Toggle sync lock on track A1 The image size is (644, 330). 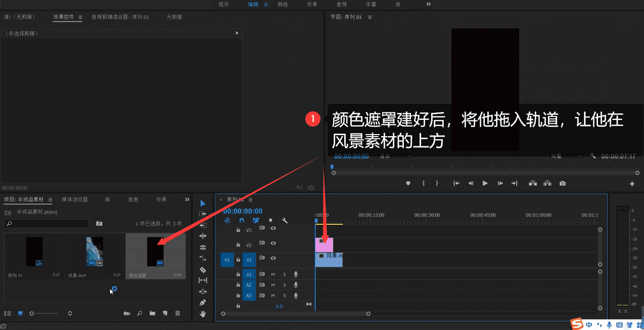coord(262,274)
